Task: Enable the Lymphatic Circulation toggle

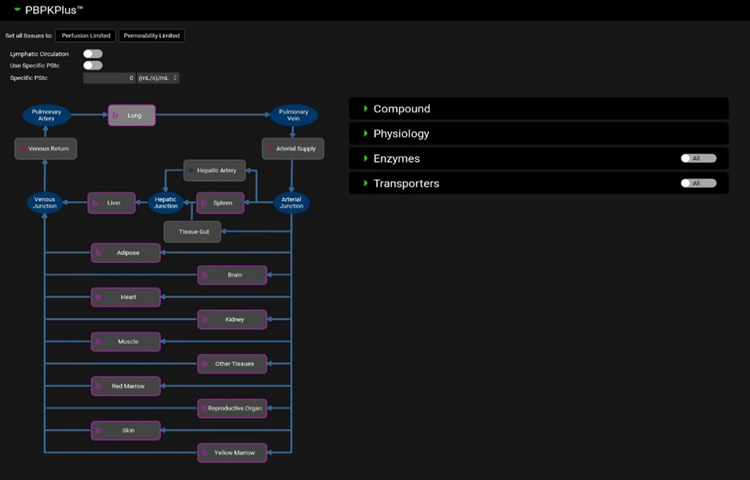Action: [92, 54]
